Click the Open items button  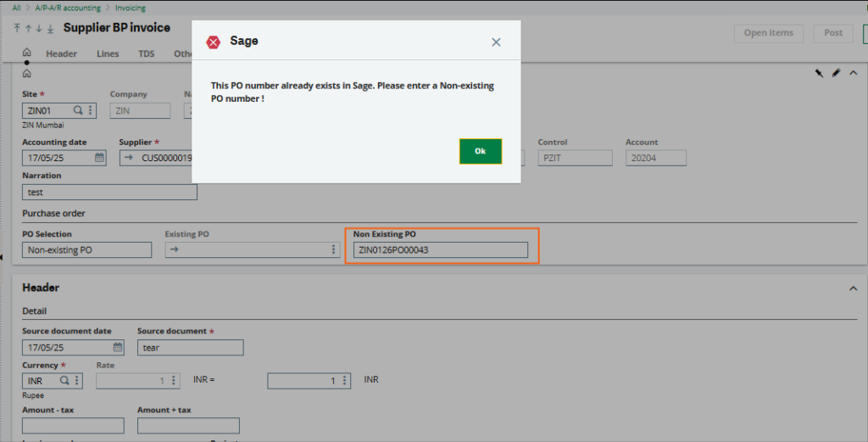pos(768,33)
